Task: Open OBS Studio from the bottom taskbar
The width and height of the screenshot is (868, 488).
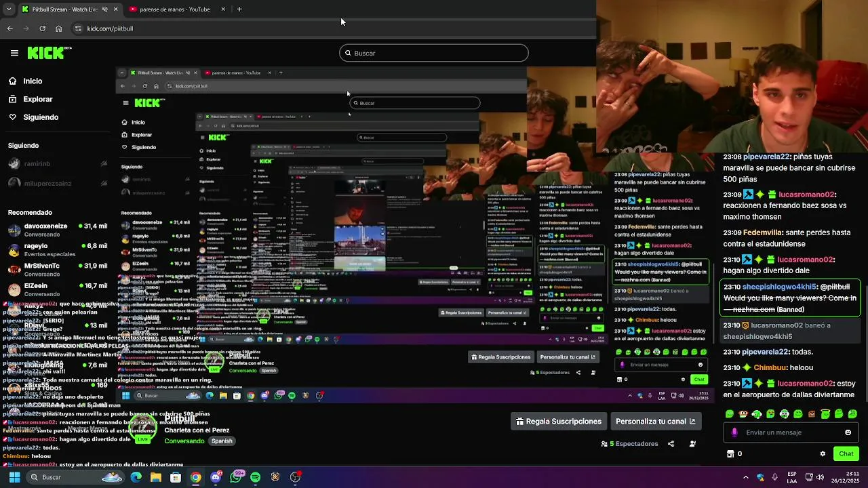Action: [296, 477]
